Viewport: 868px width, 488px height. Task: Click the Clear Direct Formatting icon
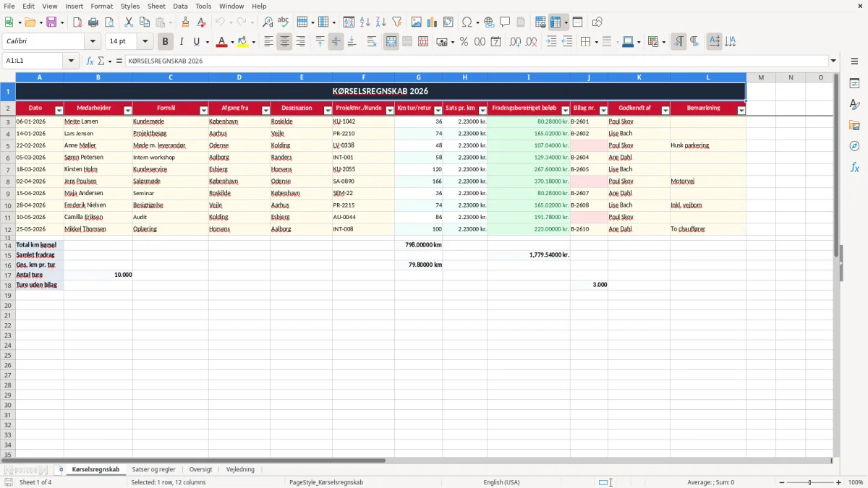202,22
